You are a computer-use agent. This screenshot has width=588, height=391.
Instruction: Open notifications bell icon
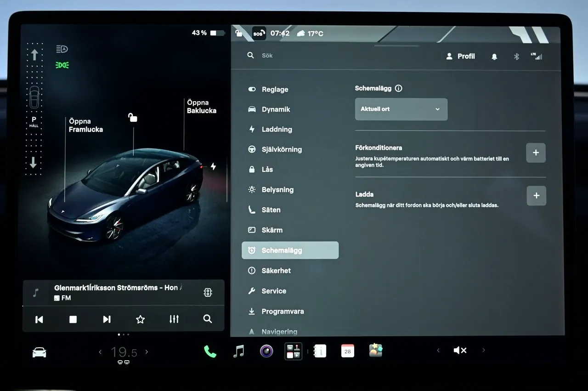[494, 57]
